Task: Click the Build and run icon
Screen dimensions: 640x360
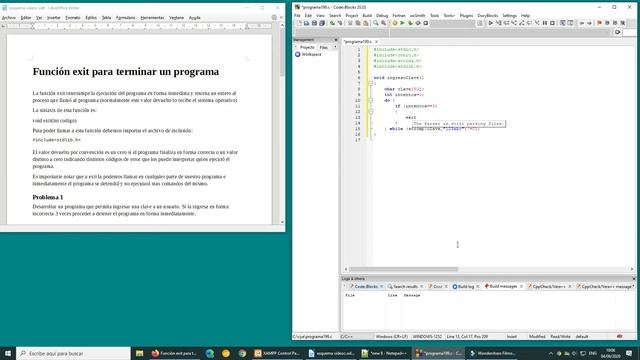Action: [410, 23]
